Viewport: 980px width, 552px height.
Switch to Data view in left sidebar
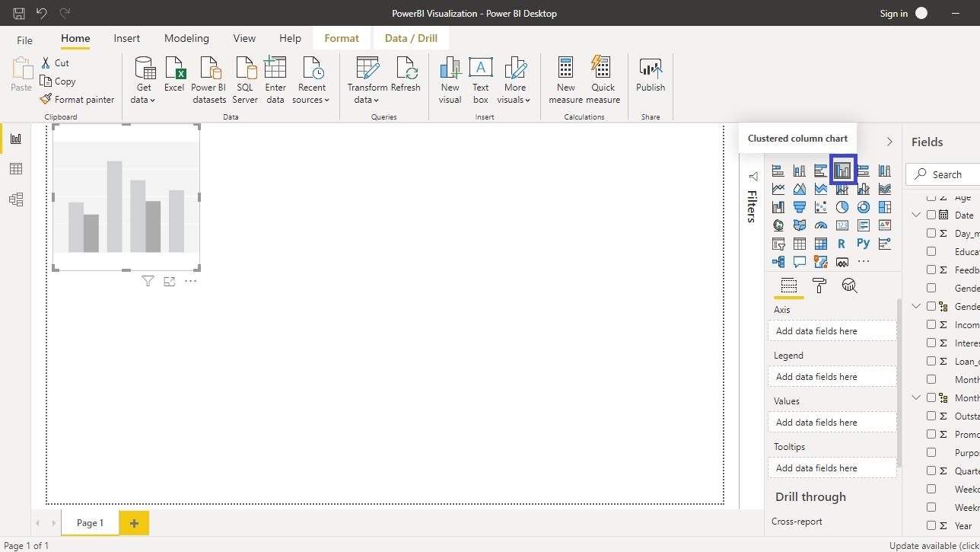[x=16, y=169]
